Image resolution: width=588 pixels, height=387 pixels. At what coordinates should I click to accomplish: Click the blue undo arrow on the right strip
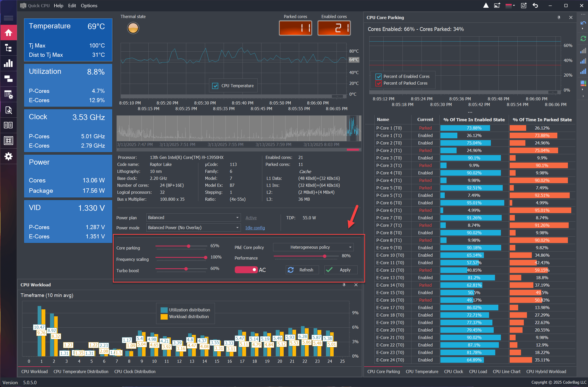tap(583, 23)
